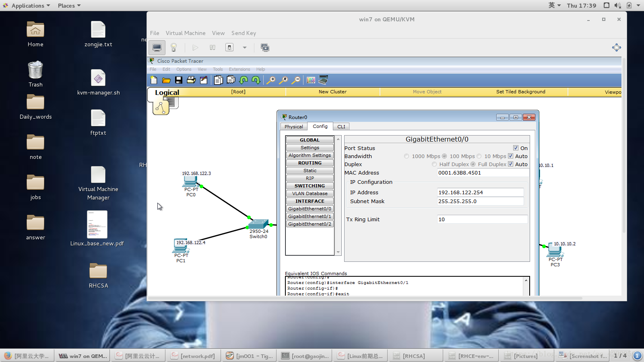
Task: Edit the Tx Ring Limit field
Action: 482,219
